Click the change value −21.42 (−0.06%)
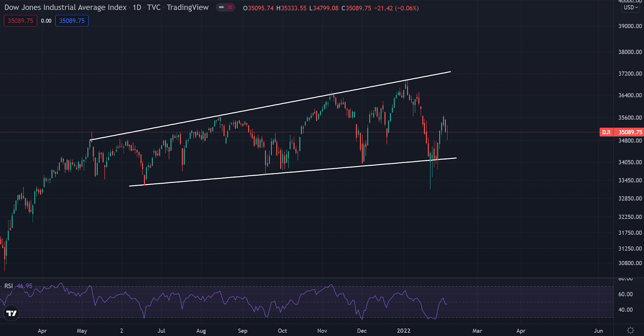644x336 pixels. 396,8
